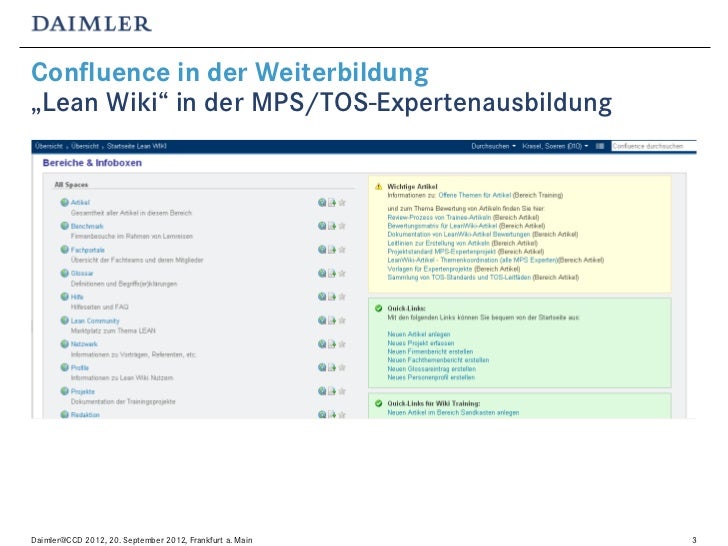Focus the Confluence durchsuchen search field
Viewport: 728px width, 546px height.
654,146
